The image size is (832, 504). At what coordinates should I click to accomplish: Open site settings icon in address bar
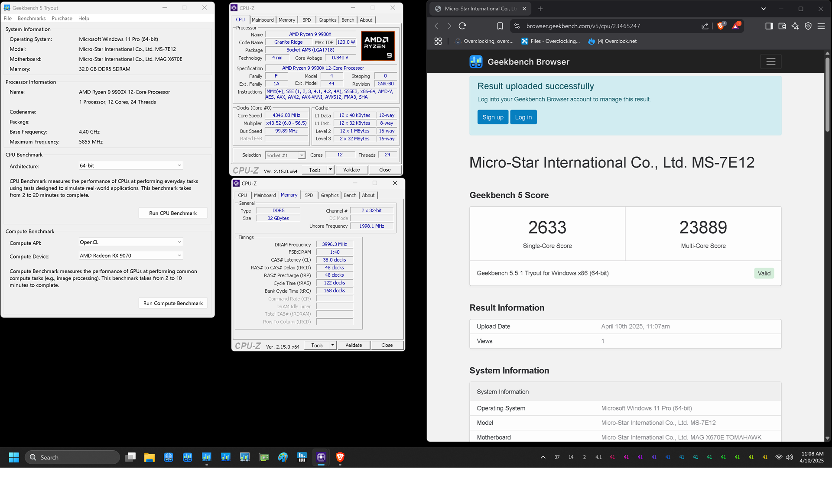pos(517,26)
